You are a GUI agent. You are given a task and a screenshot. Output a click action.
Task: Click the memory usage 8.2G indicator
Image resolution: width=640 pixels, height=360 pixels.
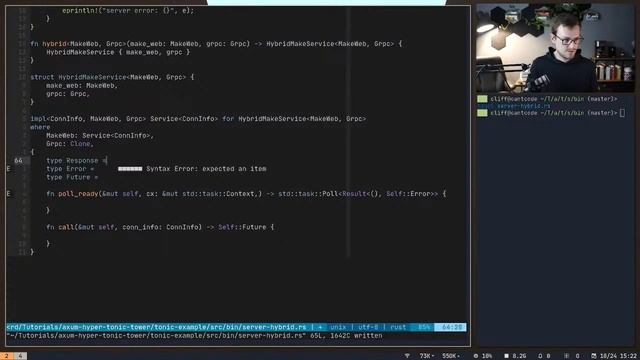(515, 356)
